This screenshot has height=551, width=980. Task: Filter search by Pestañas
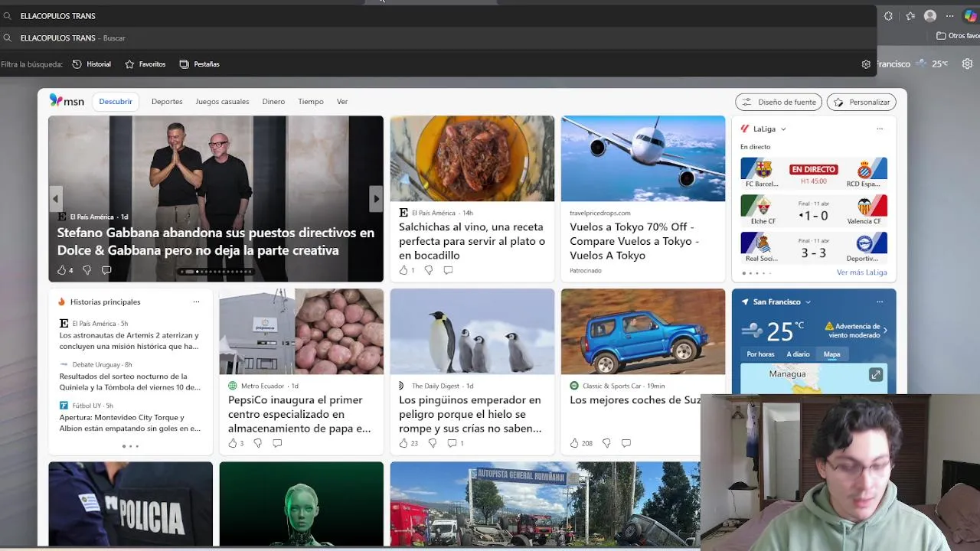click(199, 64)
